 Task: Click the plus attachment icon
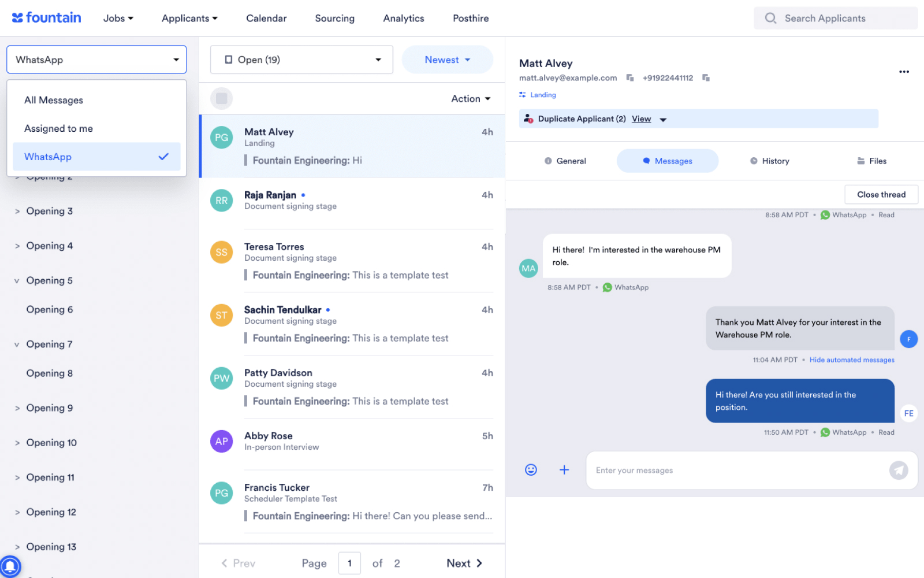tap(564, 470)
